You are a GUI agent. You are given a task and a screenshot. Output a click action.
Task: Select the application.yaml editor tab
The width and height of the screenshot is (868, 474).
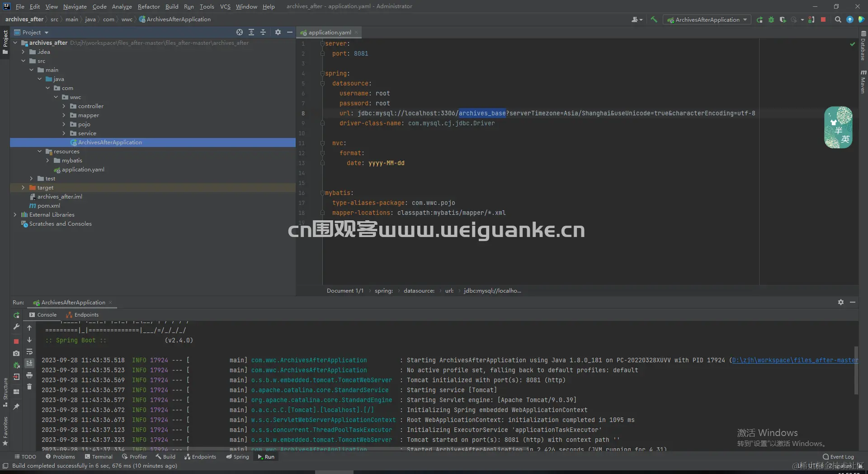(x=330, y=32)
